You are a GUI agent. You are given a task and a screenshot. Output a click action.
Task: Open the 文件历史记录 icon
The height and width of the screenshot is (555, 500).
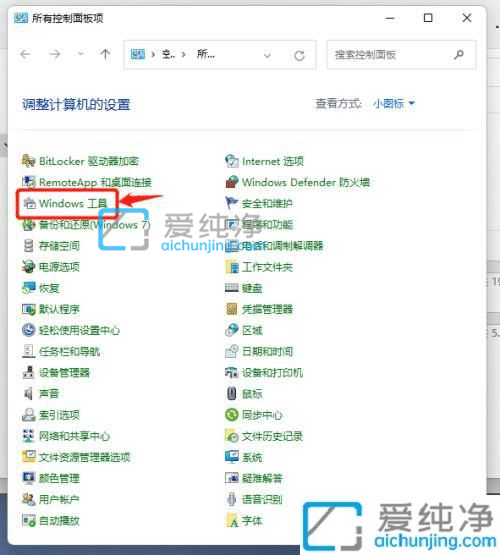point(232,436)
